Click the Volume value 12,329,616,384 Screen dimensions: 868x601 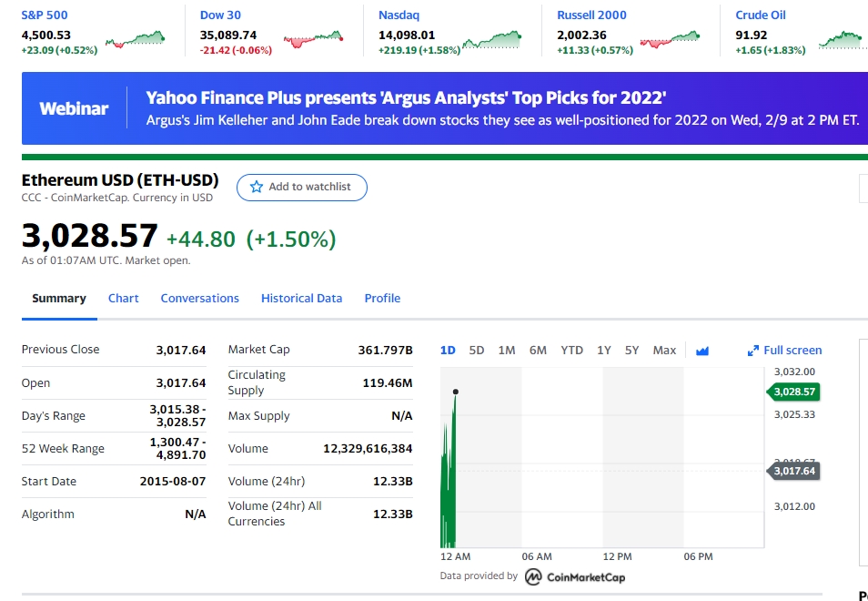click(x=368, y=449)
